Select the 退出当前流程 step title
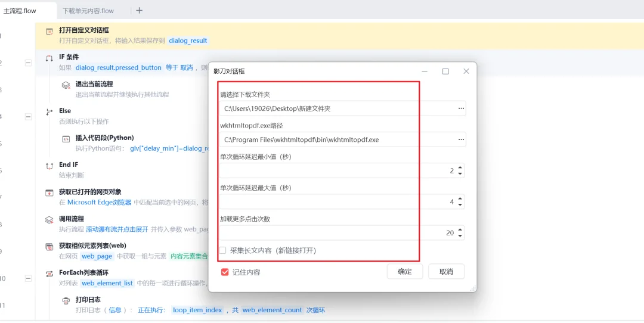Screen dimensions: 644x323 [x=94, y=84]
